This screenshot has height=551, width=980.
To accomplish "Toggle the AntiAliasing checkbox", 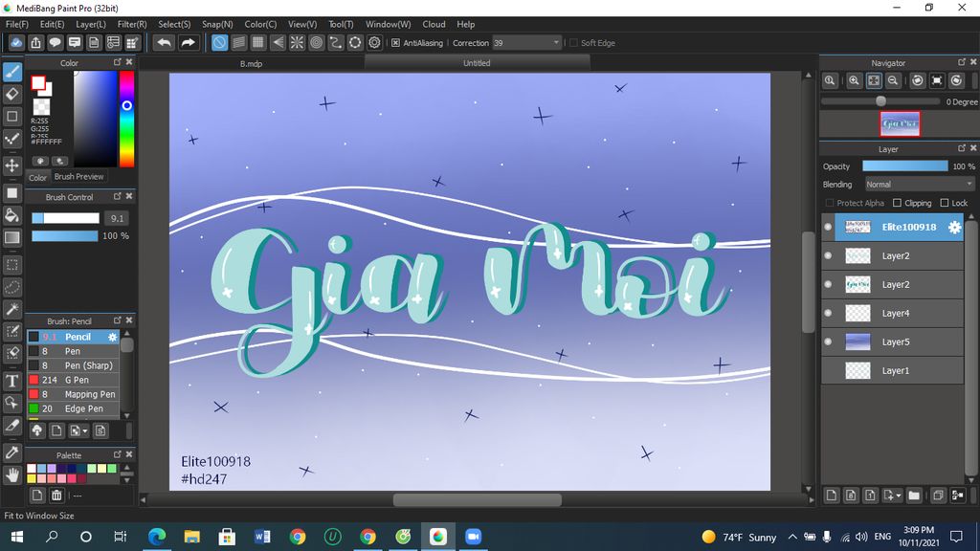I will (395, 42).
